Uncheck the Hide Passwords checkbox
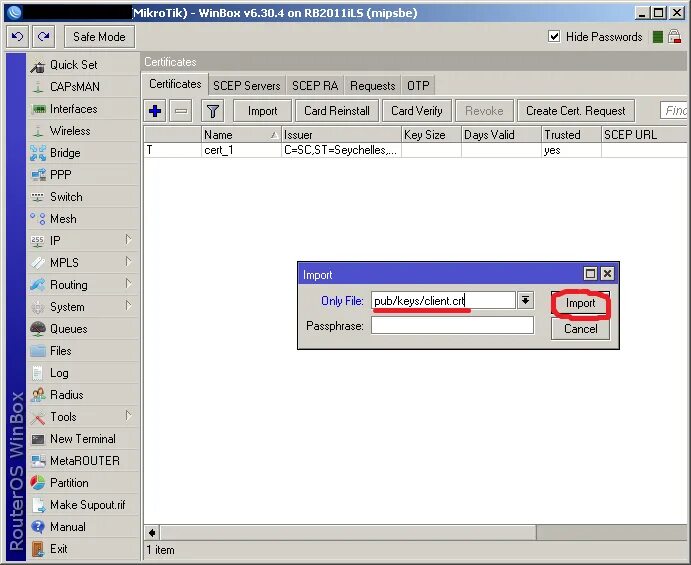 coord(554,36)
